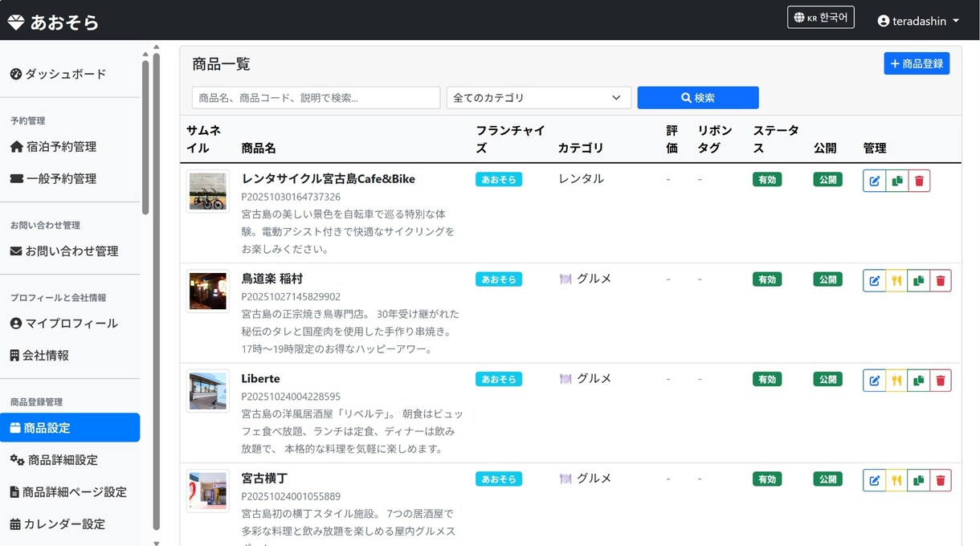Click the あおそら badge for Liberte row

pyautogui.click(x=499, y=379)
